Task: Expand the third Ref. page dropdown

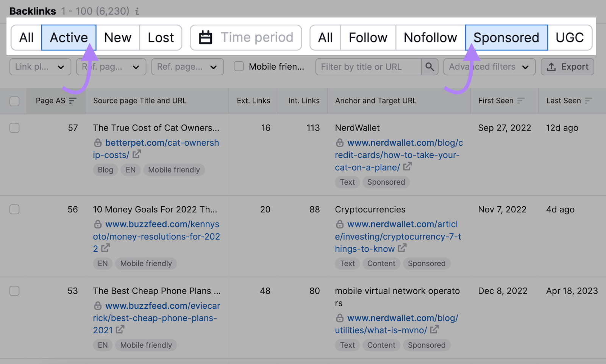Action: 187,67
